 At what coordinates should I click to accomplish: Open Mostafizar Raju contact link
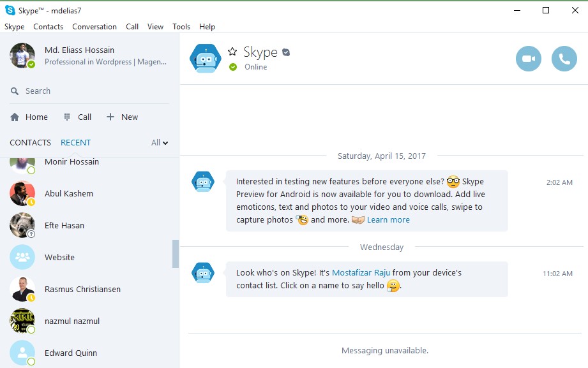pos(361,273)
